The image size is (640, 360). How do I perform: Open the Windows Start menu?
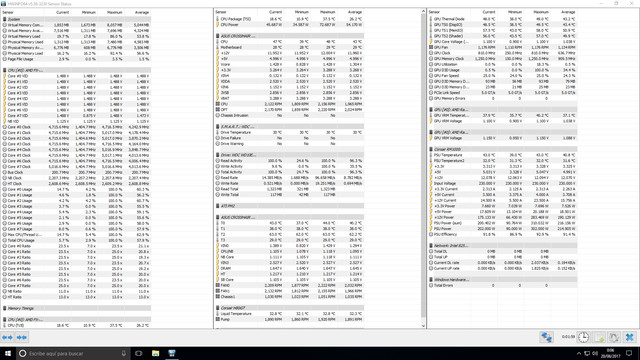tap(8, 353)
